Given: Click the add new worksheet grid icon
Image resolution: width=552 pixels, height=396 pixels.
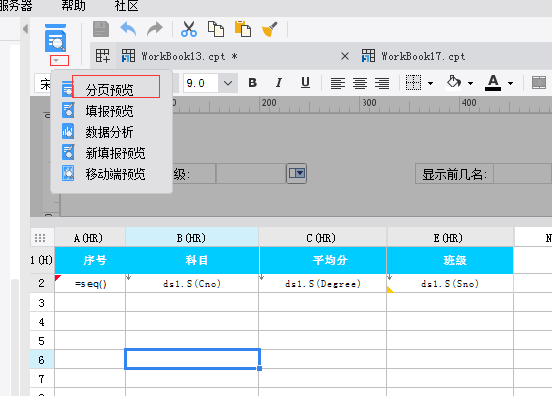Looking at the screenshot, I should [103, 56].
